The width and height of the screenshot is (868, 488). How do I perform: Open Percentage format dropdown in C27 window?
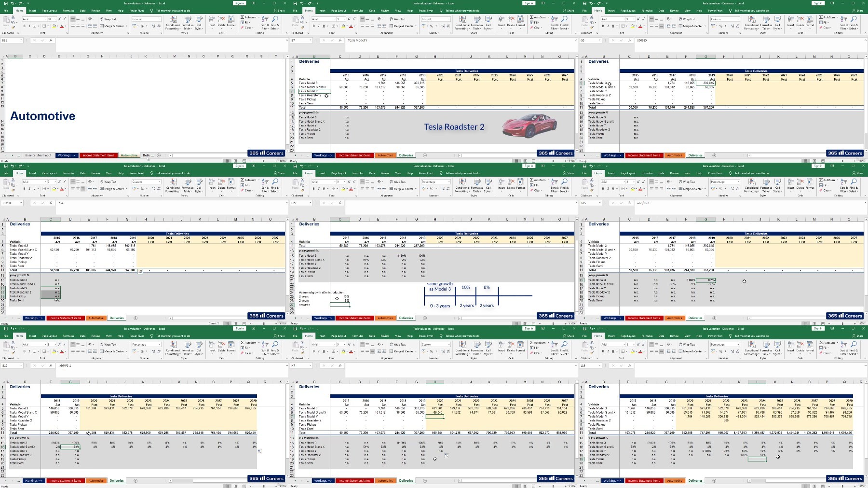coord(449,182)
